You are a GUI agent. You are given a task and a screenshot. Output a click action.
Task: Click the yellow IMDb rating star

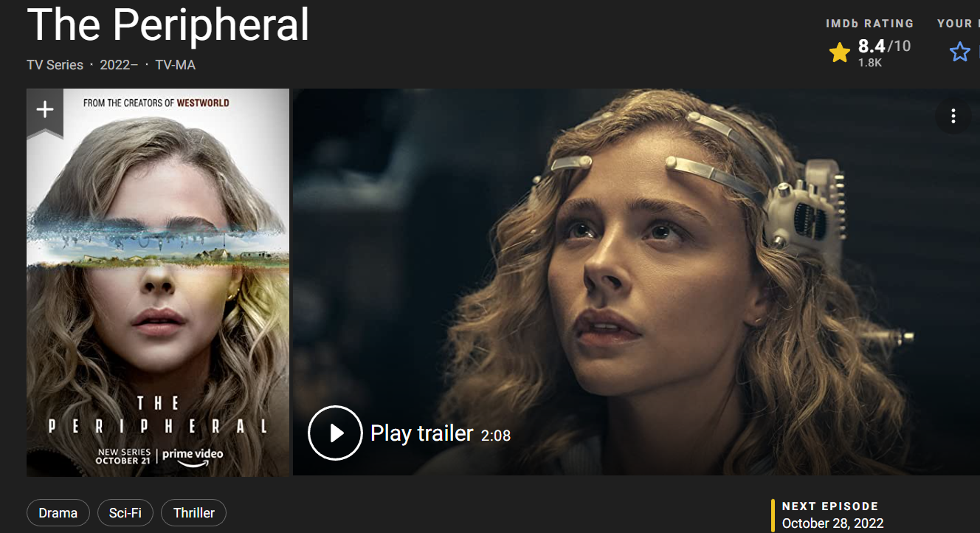point(840,52)
